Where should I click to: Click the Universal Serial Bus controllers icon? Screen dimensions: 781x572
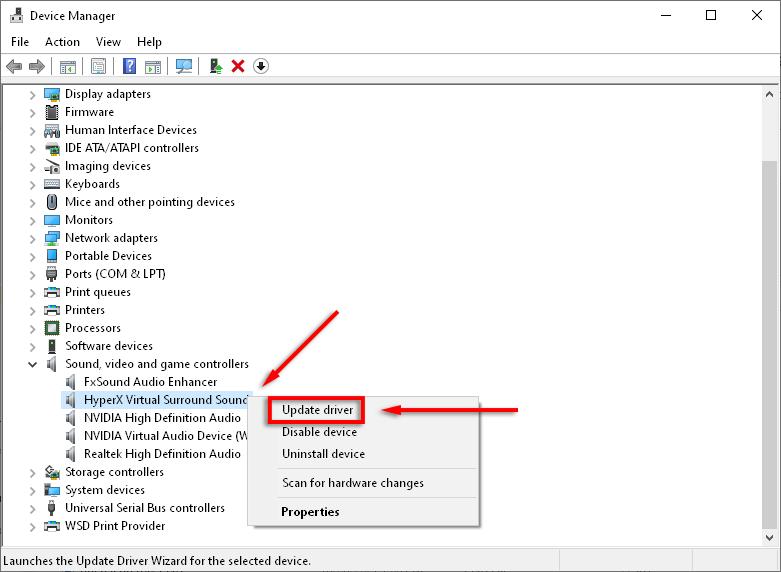pyautogui.click(x=51, y=508)
